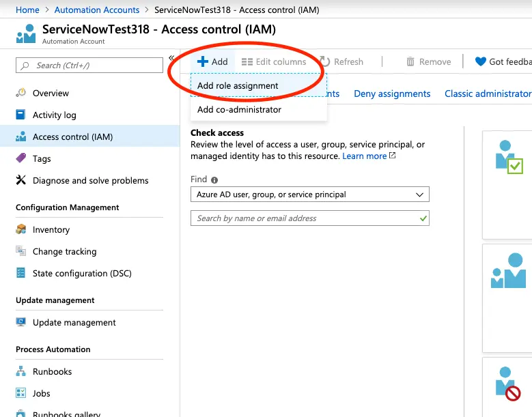Click the two-users role assignment card icon
532x417 pixels.
pos(508,270)
